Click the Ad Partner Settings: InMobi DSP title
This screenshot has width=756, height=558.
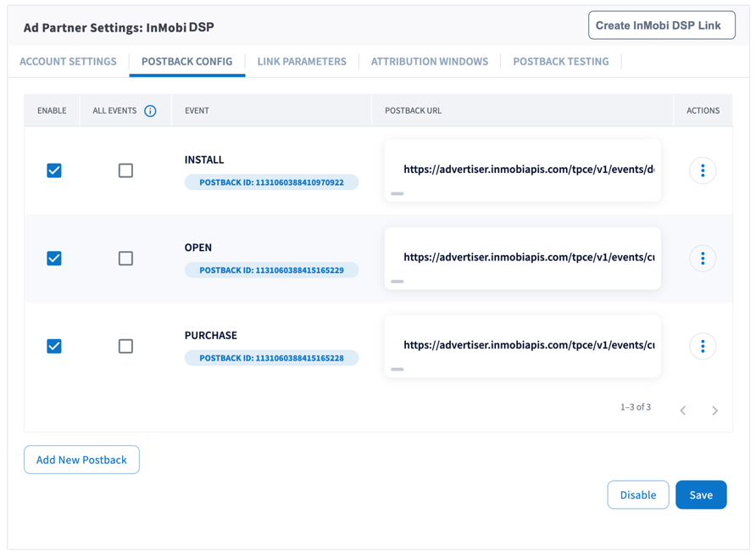(119, 27)
